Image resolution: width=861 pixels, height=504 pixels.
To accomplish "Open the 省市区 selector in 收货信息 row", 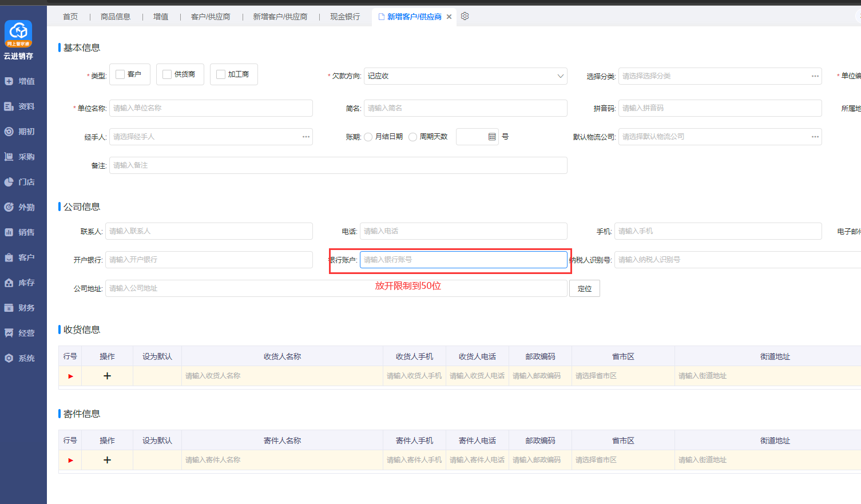I will 623,376.
